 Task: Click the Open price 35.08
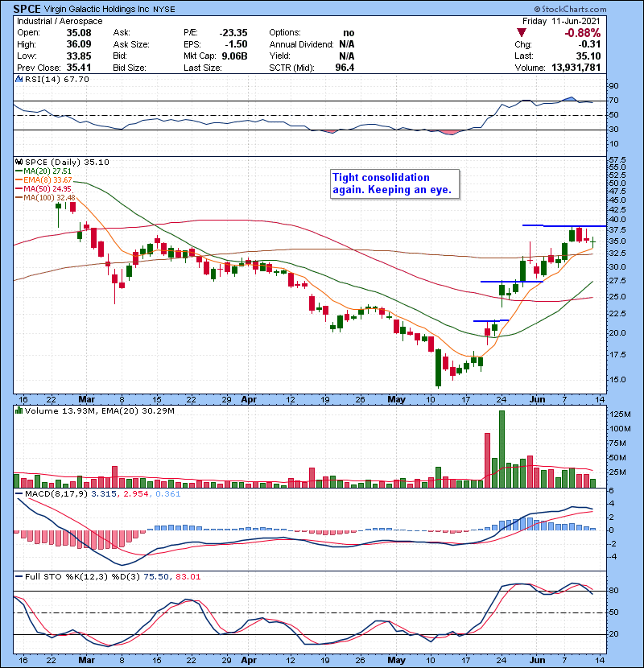[x=79, y=33]
